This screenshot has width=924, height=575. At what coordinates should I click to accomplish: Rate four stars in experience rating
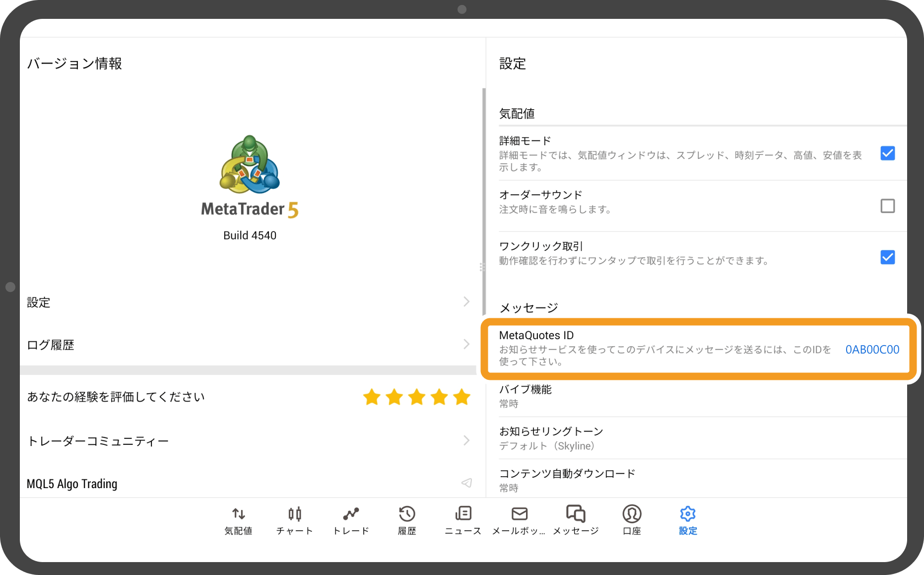click(x=439, y=397)
